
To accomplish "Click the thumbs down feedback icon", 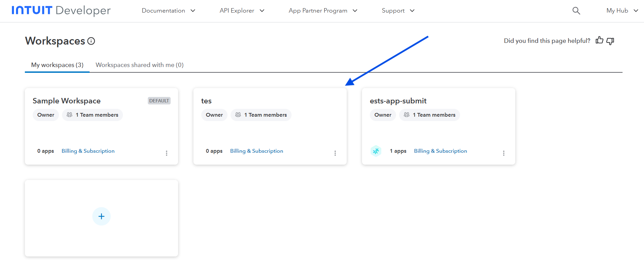I will (x=610, y=41).
